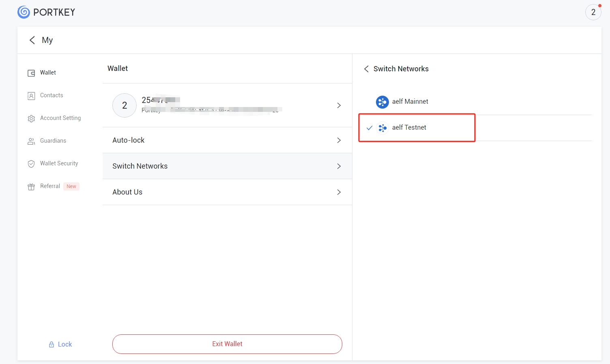The height and width of the screenshot is (364, 610).
Task: Open Referral in the sidebar
Action: (x=50, y=186)
